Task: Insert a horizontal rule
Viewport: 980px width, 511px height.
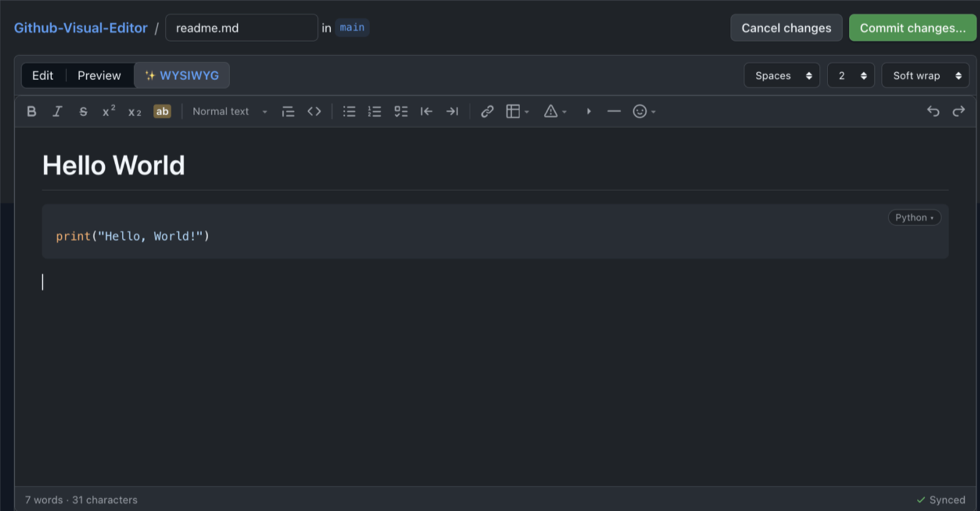Action: click(614, 111)
